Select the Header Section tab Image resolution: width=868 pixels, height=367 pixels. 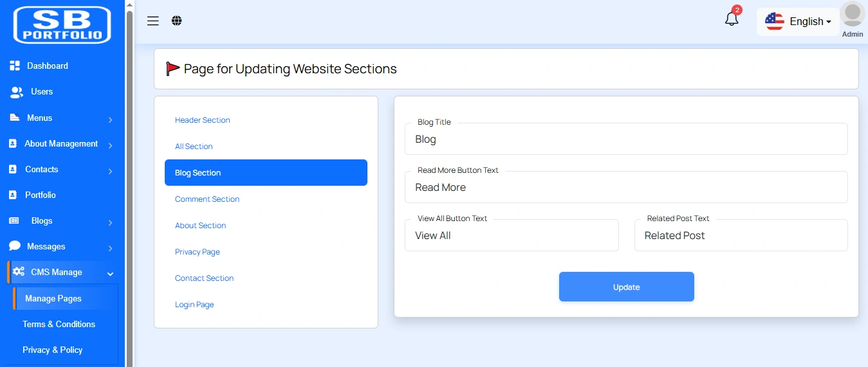(202, 120)
